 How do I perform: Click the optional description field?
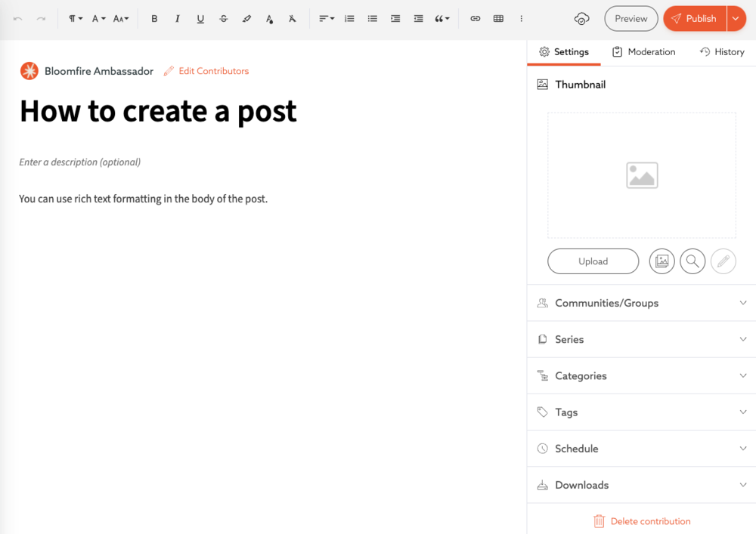80,162
